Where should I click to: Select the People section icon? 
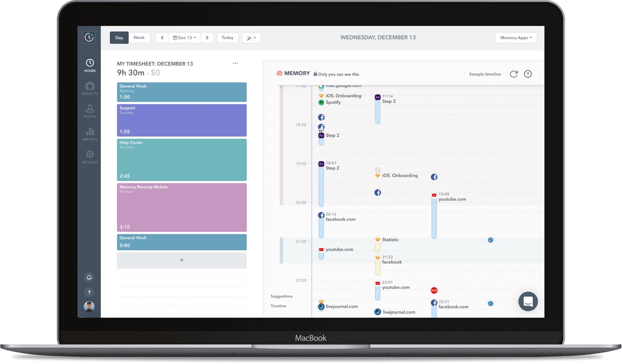pyautogui.click(x=90, y=108)
